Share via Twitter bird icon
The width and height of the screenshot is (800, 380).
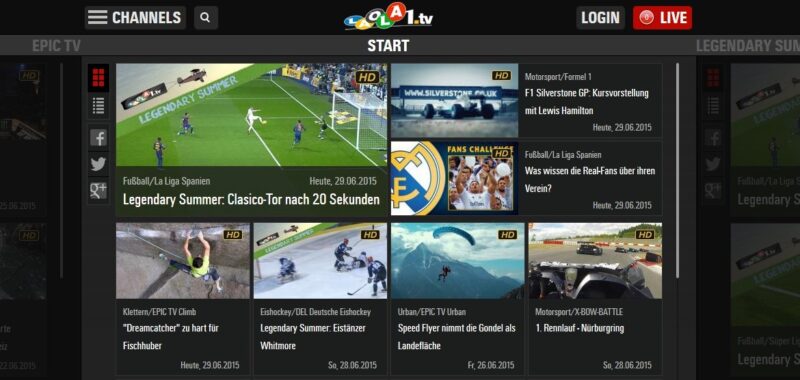coord(98,164)
